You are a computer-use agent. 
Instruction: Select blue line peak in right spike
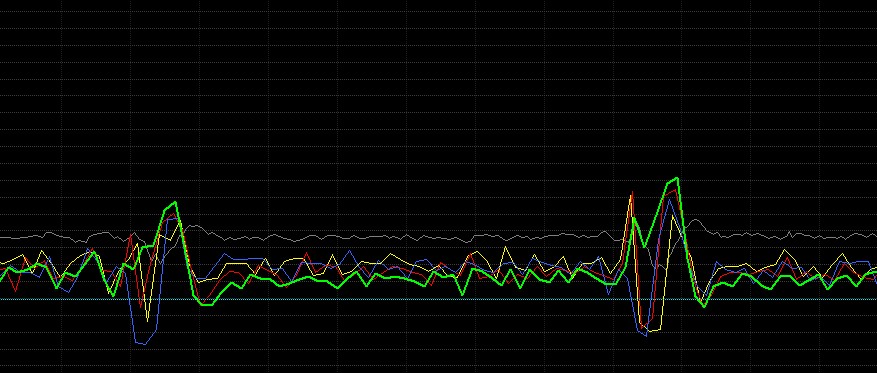pyautogui.click(x=669, y=199)
